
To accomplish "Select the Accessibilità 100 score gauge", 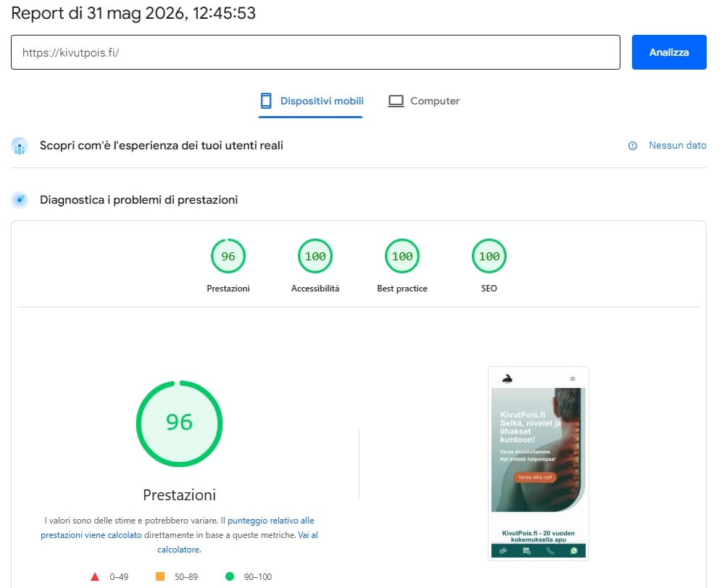I will 315,256.
